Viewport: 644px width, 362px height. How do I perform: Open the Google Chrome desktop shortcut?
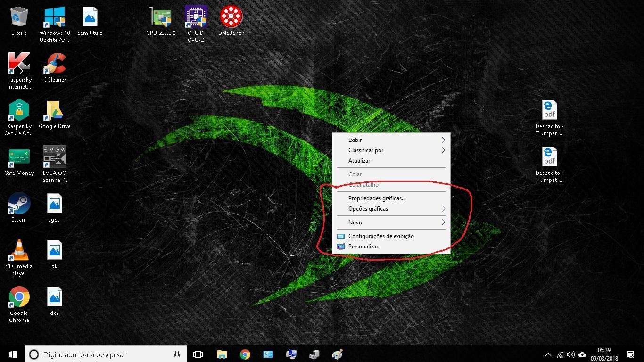[x=19, y=304]
